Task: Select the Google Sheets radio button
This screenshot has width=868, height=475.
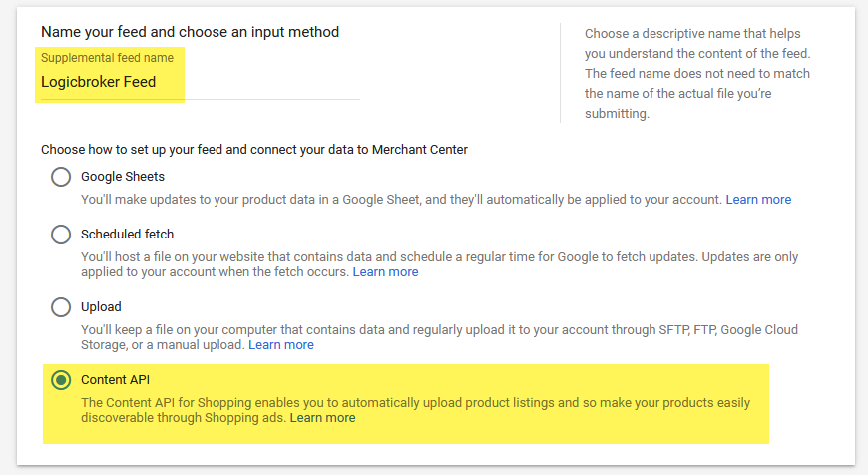Action: pyautogui.click(x=61, y=177)
